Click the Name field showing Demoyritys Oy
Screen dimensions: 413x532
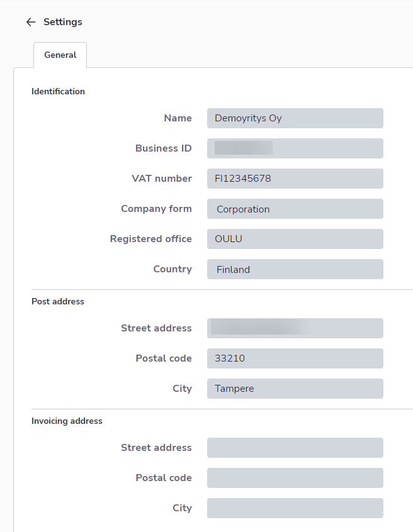295,118
